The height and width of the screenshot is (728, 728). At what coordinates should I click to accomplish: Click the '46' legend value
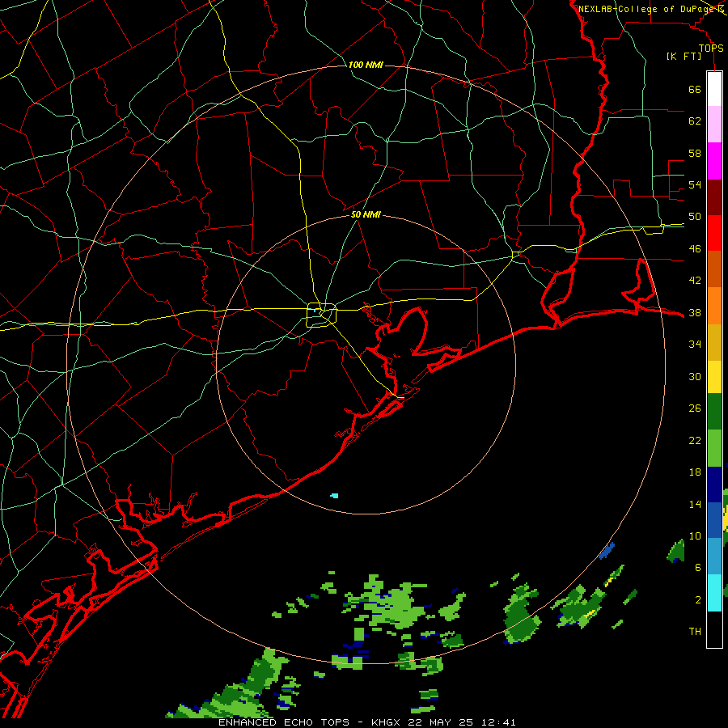tap(695, 249)
